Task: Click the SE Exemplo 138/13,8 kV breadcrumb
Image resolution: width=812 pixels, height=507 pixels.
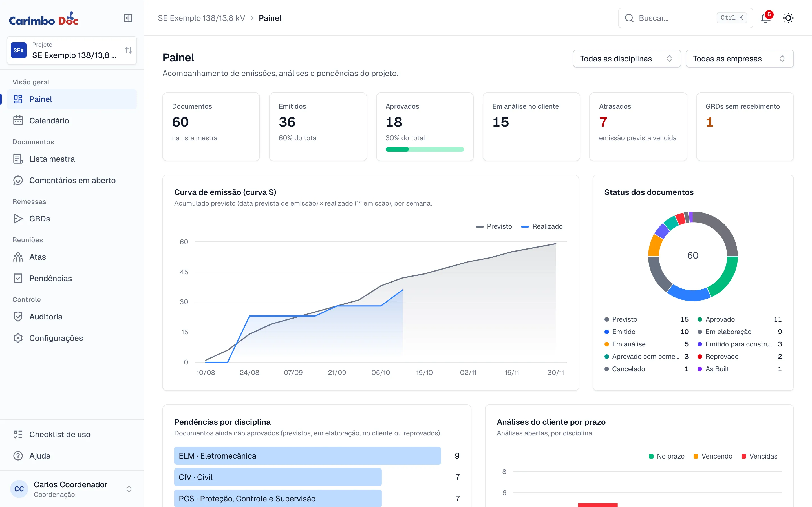Action: coord(201,18)
